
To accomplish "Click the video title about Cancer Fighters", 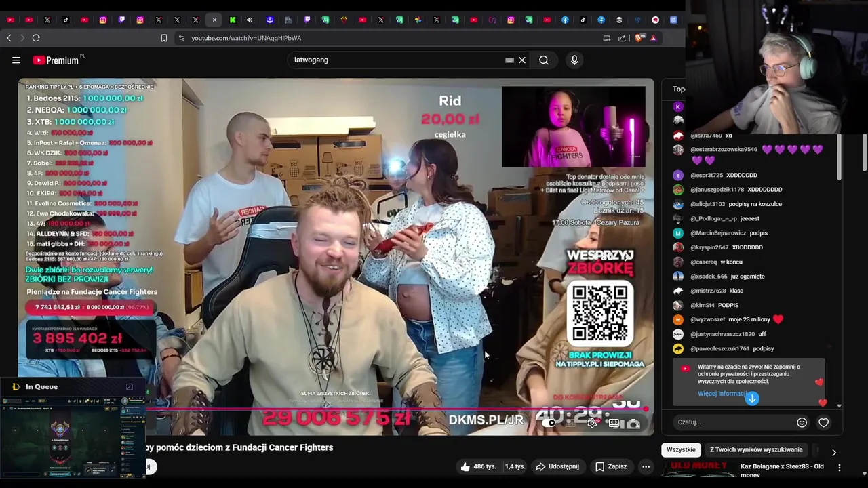I will pos(239,447).
